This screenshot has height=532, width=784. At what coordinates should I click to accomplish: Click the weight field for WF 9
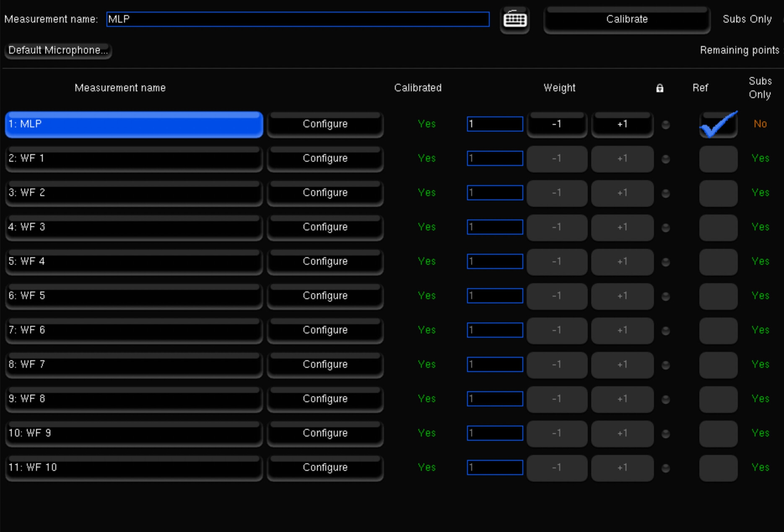tap(495, 433)
